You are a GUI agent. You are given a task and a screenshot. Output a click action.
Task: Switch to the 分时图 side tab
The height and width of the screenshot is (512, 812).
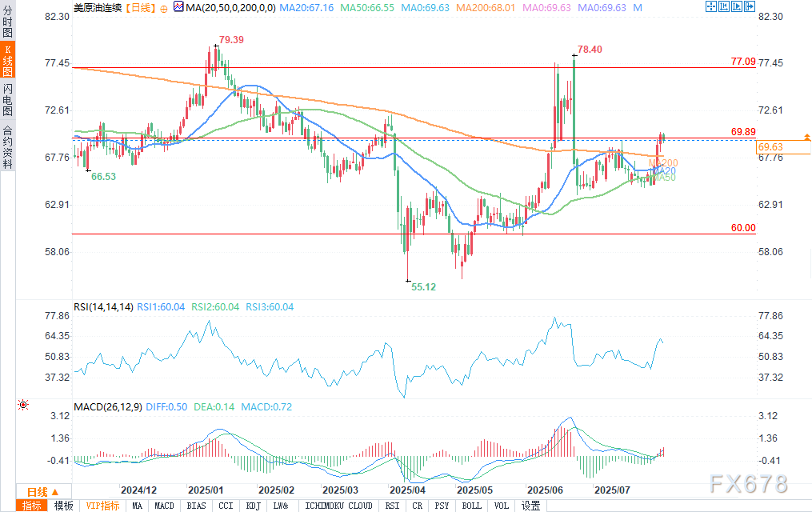point(7,22)
